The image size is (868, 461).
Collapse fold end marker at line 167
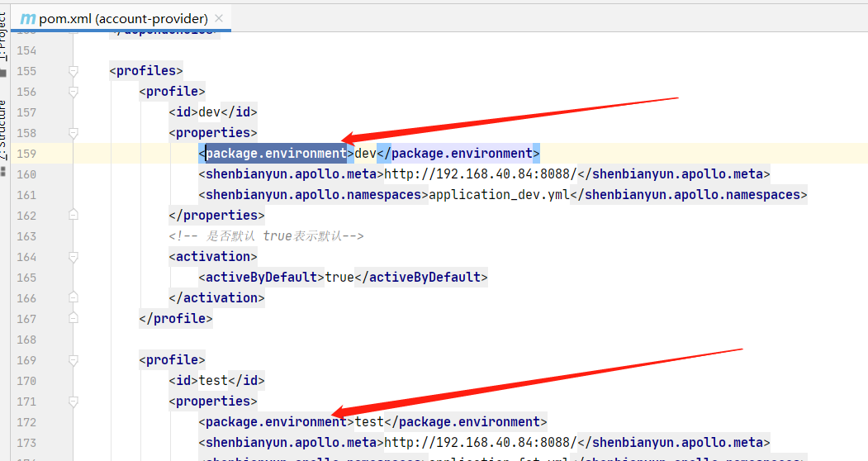(x=73, y=318)
